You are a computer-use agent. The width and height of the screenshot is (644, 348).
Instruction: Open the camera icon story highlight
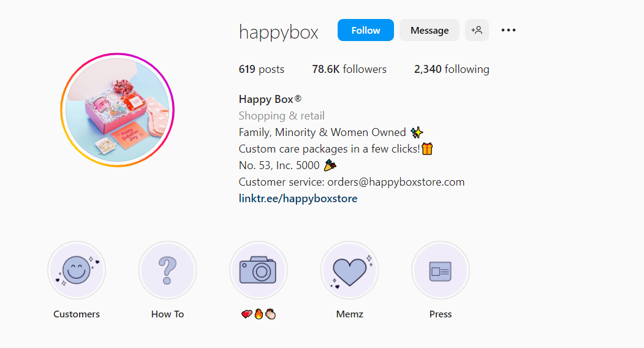coord(259,270)
